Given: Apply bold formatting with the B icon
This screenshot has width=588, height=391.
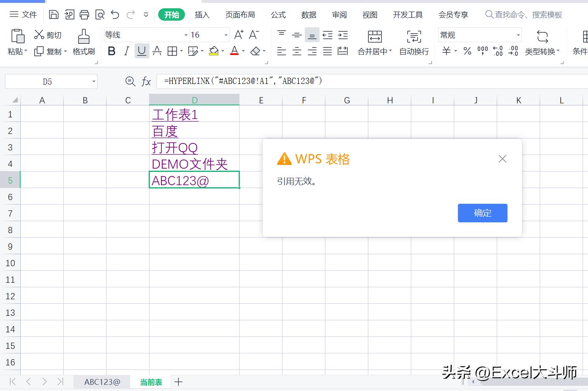Looking at the screenshot, I should pyautogui.click(x=111, y=51).
